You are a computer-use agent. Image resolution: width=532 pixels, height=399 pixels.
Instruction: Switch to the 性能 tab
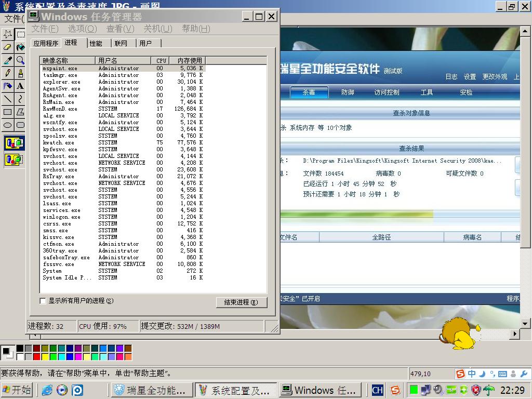coord(96,44)
